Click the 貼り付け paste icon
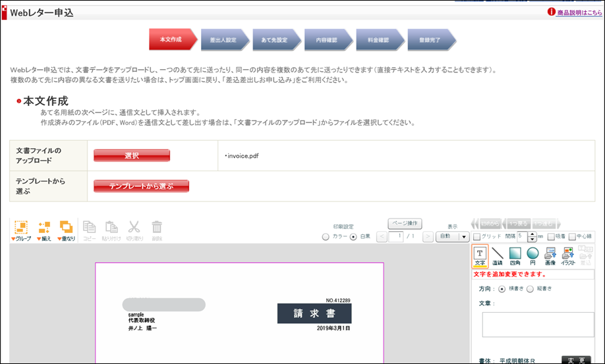 point(111,231)
